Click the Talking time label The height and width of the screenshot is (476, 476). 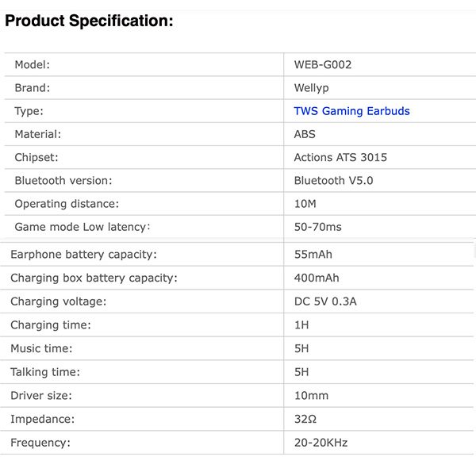click(x=46, y=372)
